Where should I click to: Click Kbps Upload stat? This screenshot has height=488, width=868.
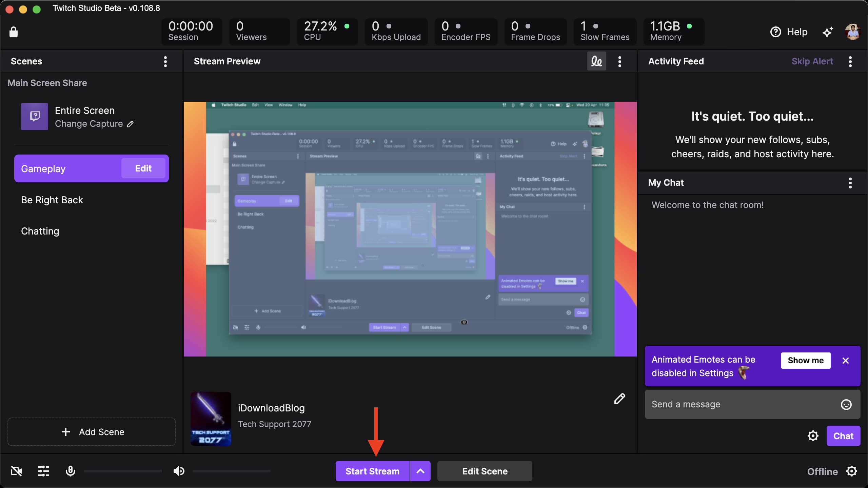[x=396, y=32]
